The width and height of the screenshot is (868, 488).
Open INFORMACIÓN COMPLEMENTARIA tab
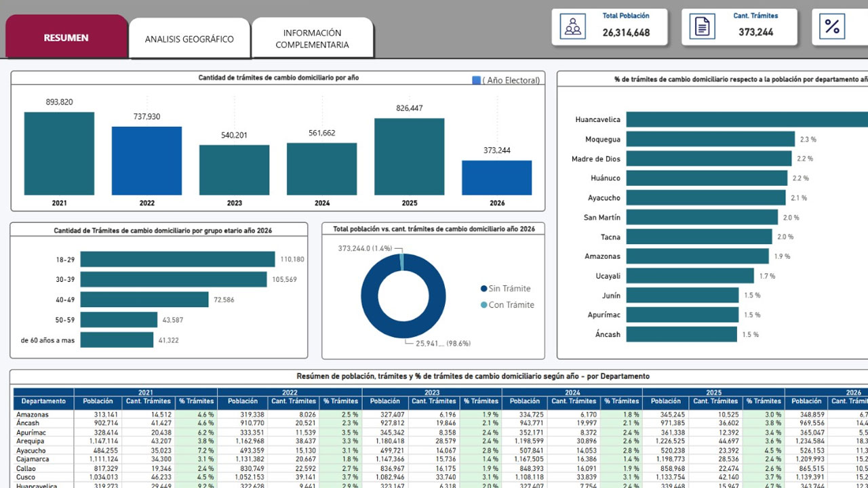313,39
